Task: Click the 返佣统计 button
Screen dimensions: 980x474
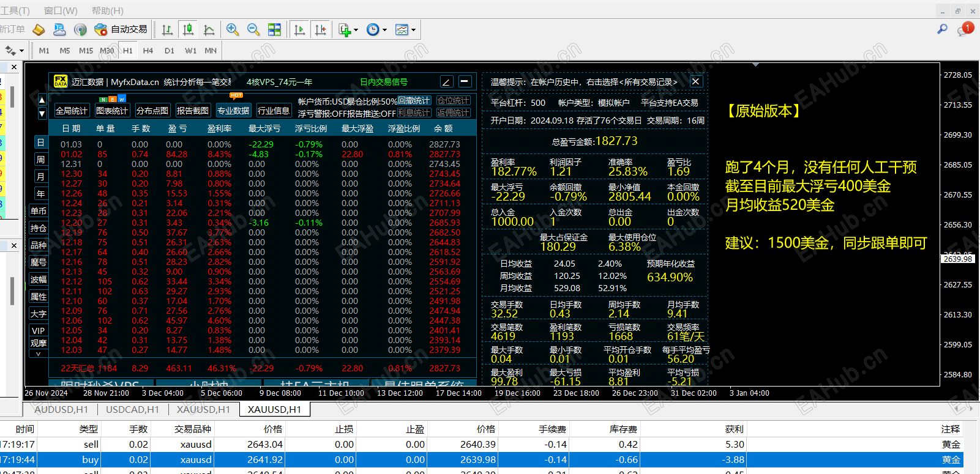Action: pyautogui.click(x=454, y=113)
